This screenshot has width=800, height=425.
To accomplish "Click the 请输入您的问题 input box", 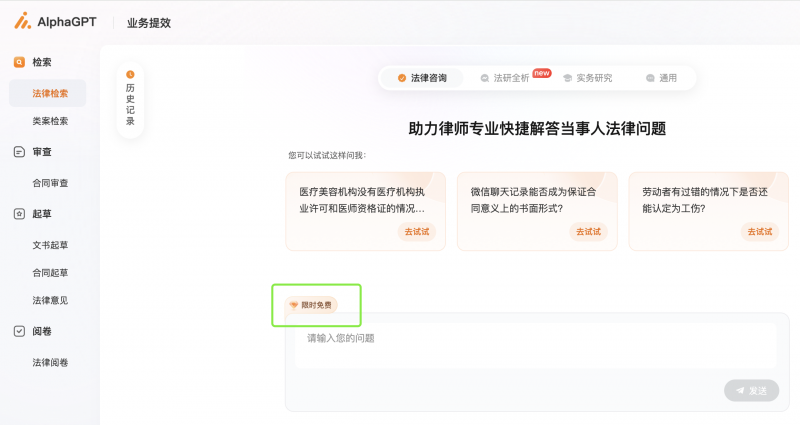I will point(536,345).
